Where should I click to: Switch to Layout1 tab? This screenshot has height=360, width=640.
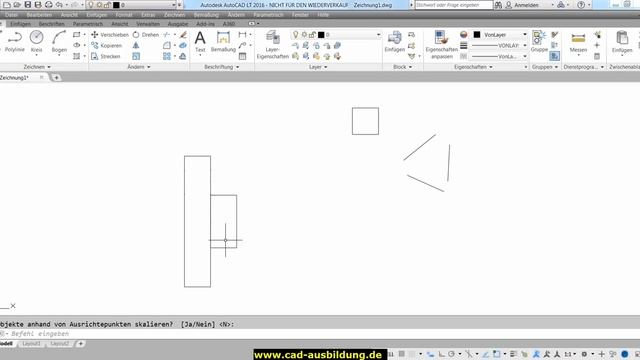pyautogui.click(x=31, y=344)
